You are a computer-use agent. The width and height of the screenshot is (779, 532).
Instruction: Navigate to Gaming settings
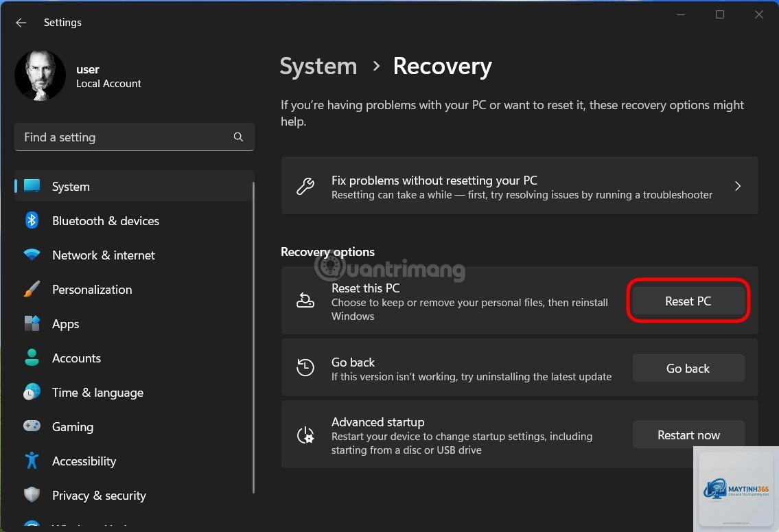point(134,426)
